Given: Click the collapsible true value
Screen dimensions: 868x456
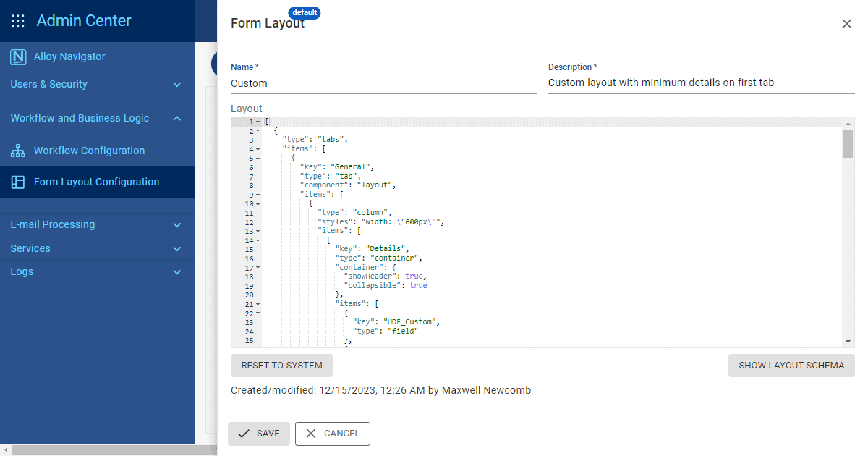Looking at the screenshot, I should [418, 286].
